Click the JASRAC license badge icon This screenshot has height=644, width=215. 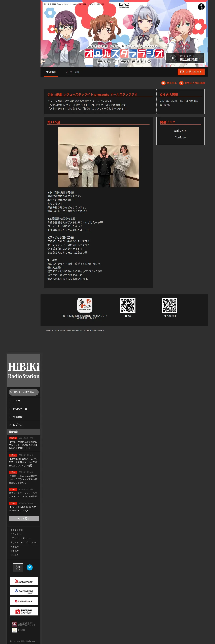click(x=14, y=624)
